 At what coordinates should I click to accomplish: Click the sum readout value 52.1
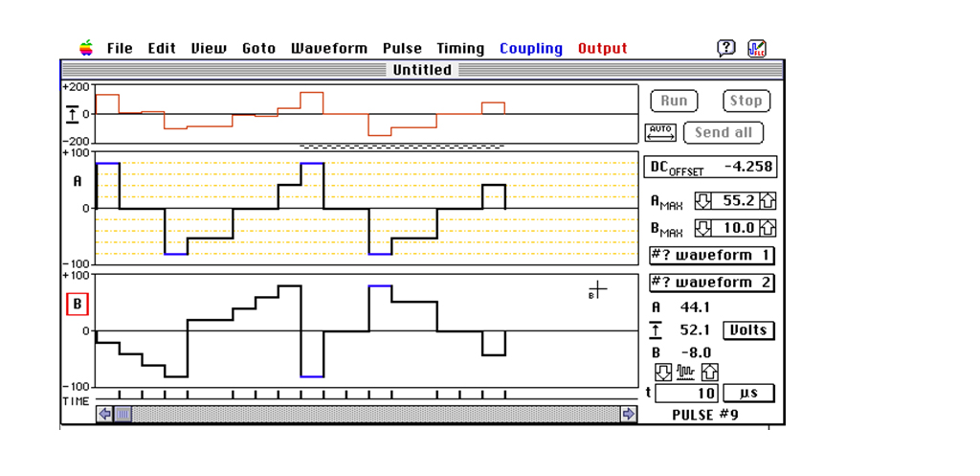(x=695, y=330)
